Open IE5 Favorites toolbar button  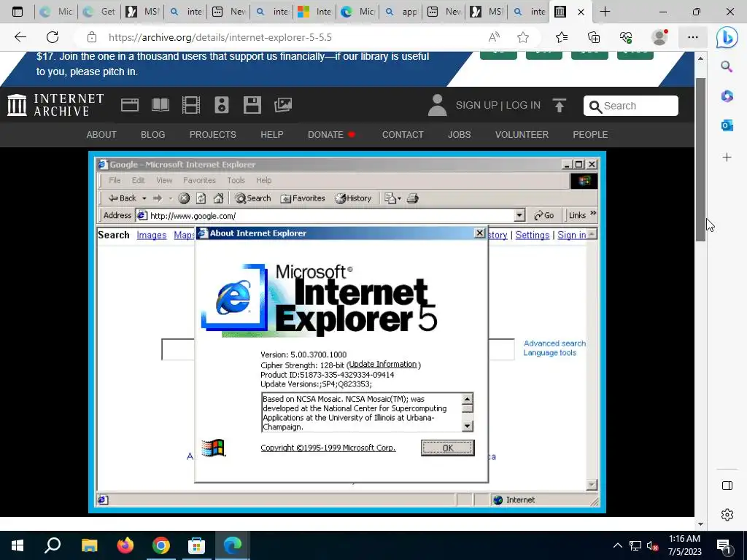tap(303, 198)
